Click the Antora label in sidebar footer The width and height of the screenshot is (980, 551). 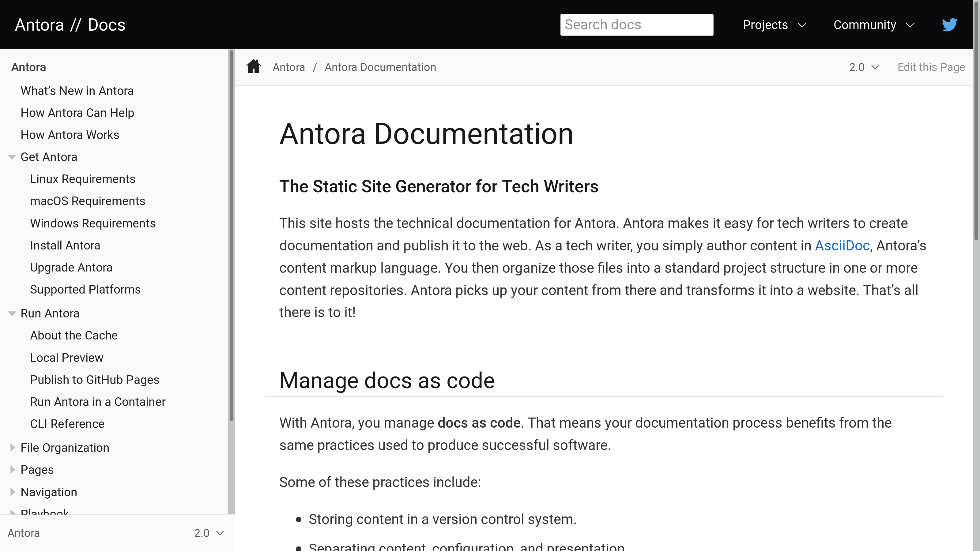pyautogui.click(x=24, y=533)
